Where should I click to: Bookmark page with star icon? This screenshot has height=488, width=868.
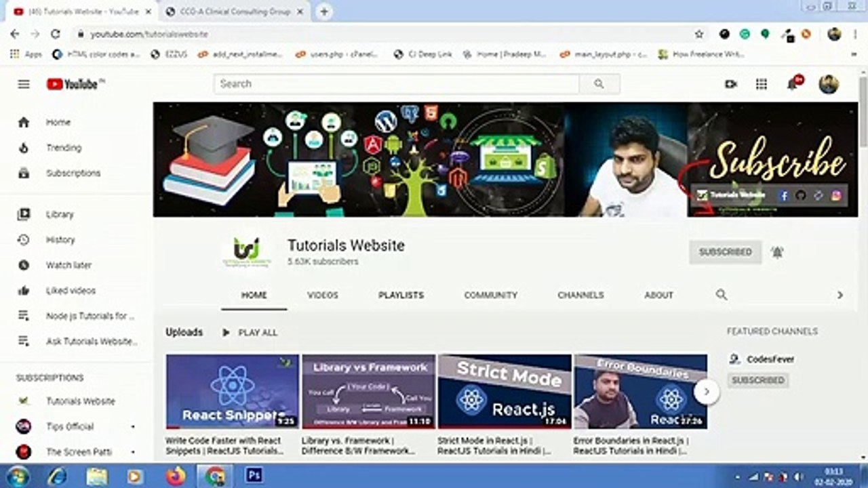699,34
